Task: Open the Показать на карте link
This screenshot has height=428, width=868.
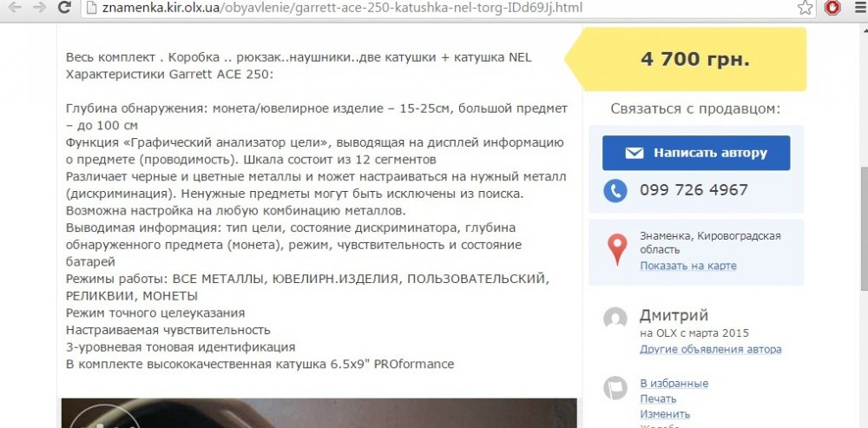Action: pos(688,266)
